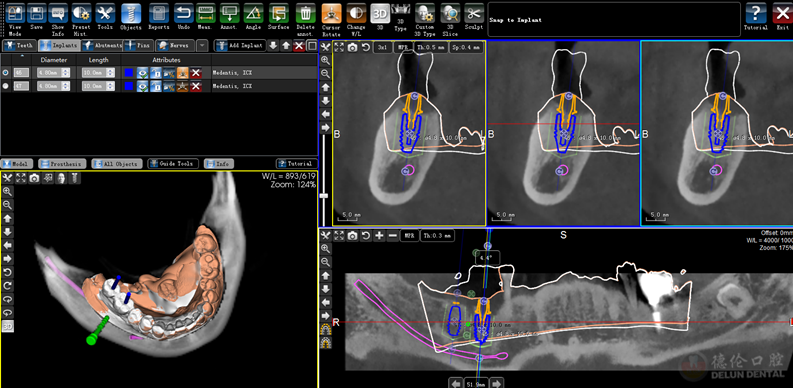Toggle visibility eye of implant 46
This screenshot has width=793, height=388.
143,73
